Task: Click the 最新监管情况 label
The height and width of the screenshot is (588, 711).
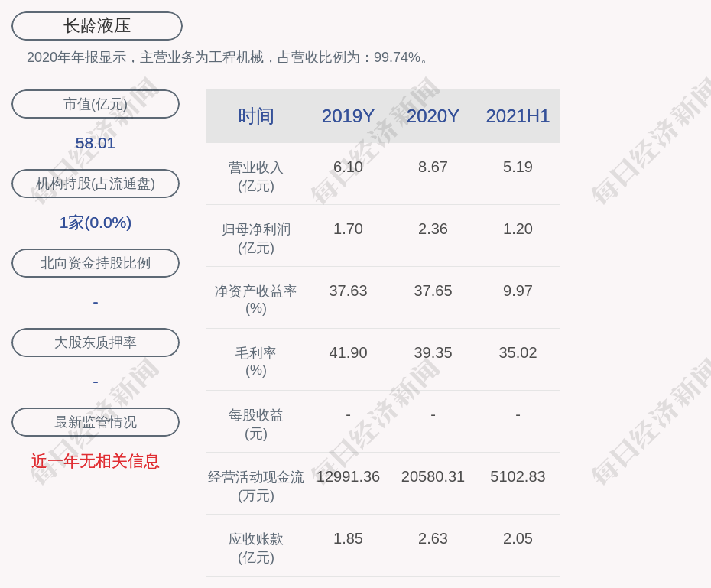Action: (x=96, y=422)
